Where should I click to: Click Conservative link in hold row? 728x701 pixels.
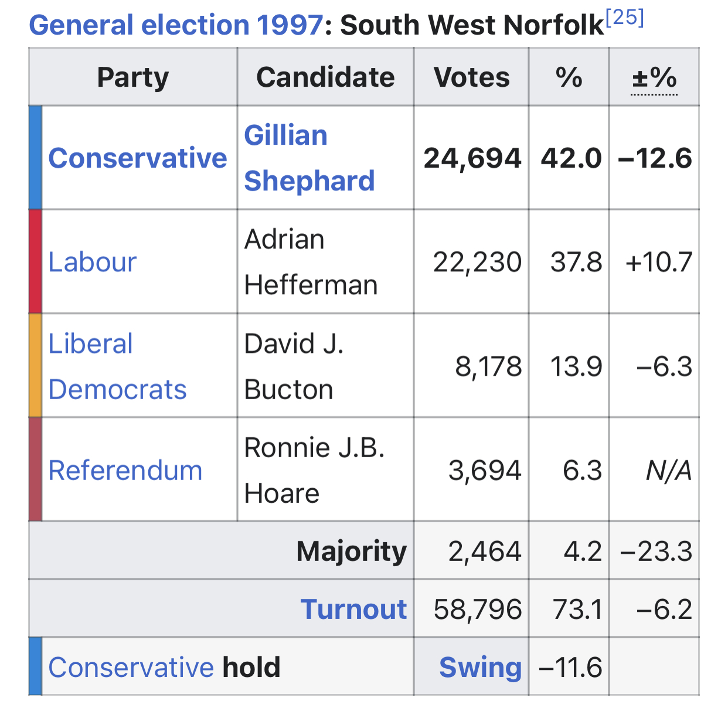click(x=131, y=667)
